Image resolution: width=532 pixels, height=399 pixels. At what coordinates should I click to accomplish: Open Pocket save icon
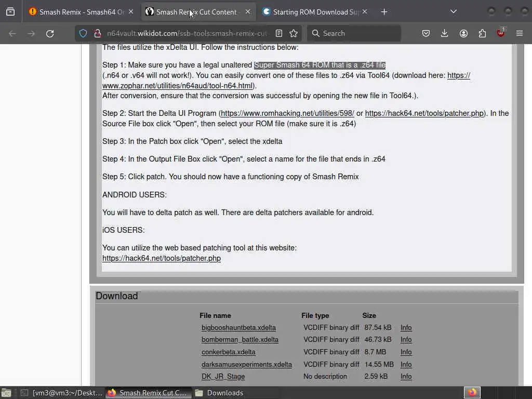click(426, 33)
